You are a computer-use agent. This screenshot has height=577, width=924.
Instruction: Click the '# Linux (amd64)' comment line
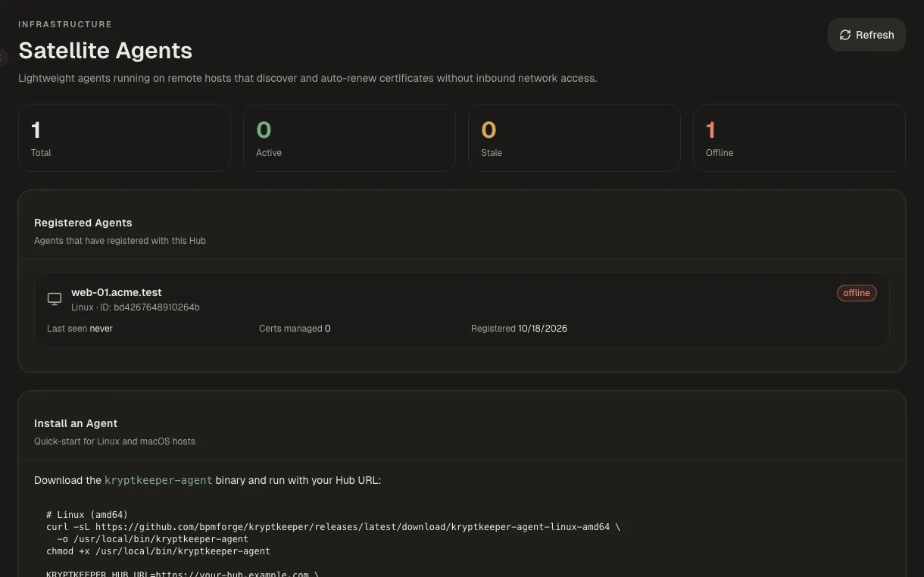click(87, 515)
